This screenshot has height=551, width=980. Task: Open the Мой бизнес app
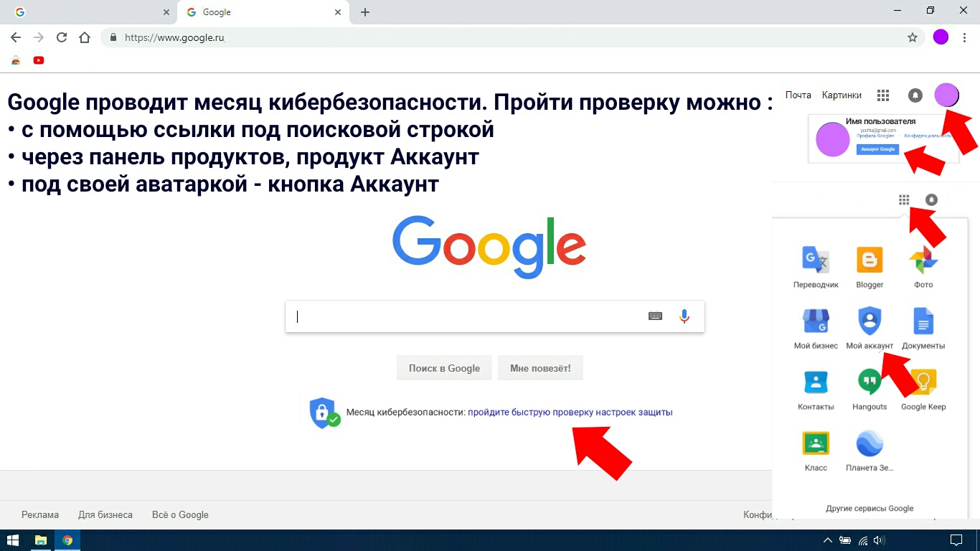(816, 328)
